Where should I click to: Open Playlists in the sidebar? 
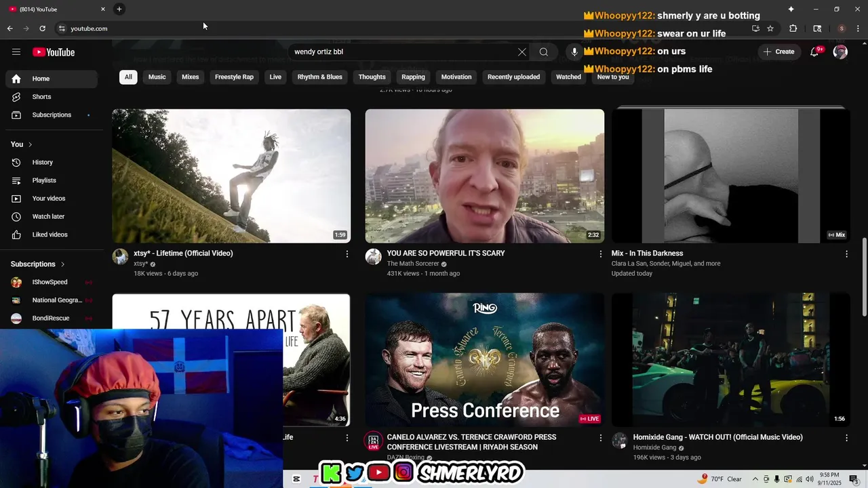(52, 180)
